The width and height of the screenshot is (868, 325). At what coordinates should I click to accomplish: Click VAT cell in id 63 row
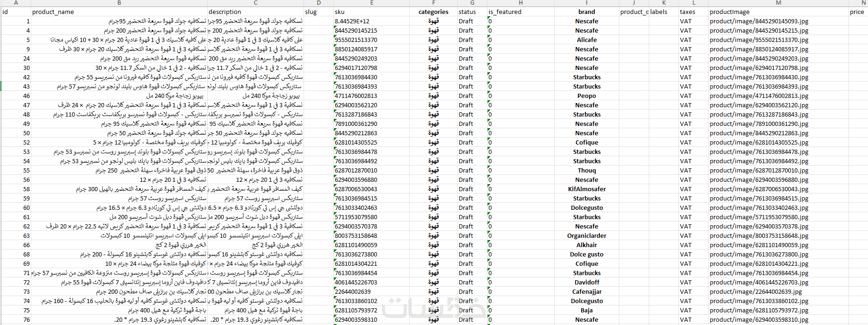693,235
